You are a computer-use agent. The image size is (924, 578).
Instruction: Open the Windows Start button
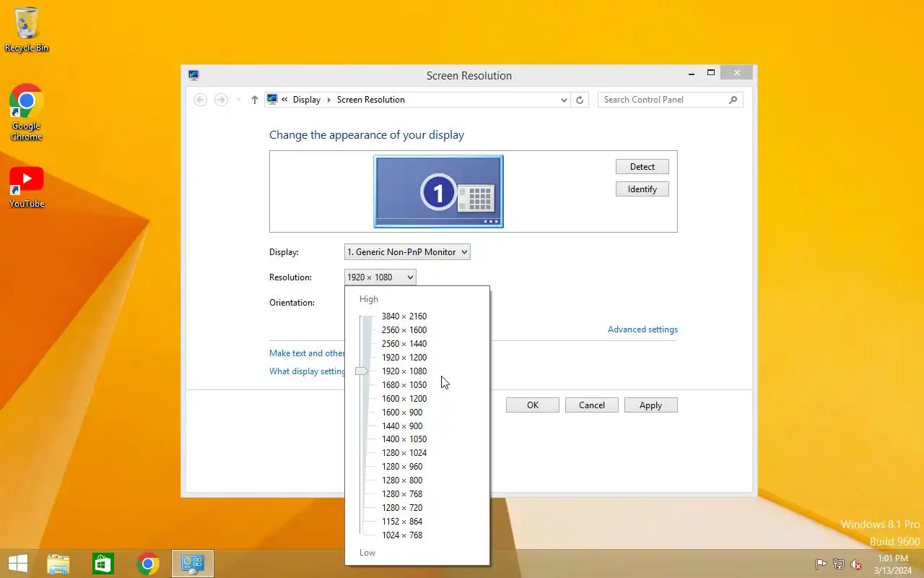click(x=18, y=564)
